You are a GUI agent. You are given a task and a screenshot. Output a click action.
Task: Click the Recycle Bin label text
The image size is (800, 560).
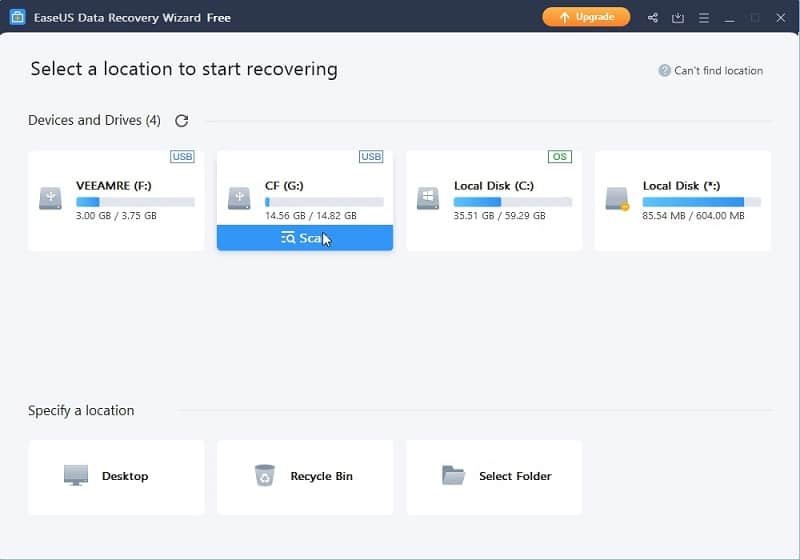coord(321,477)
